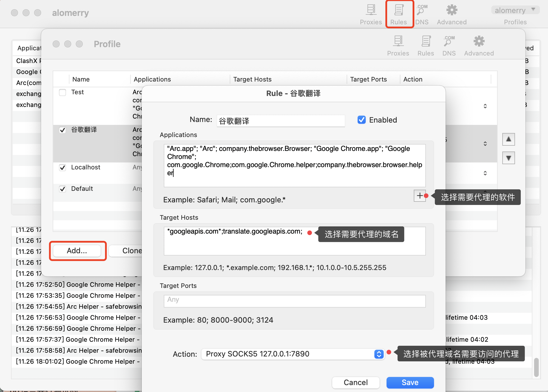This screenshot has height=392, width=548.
Task: Click the Target Ports Any field
Action: (295, 301)
